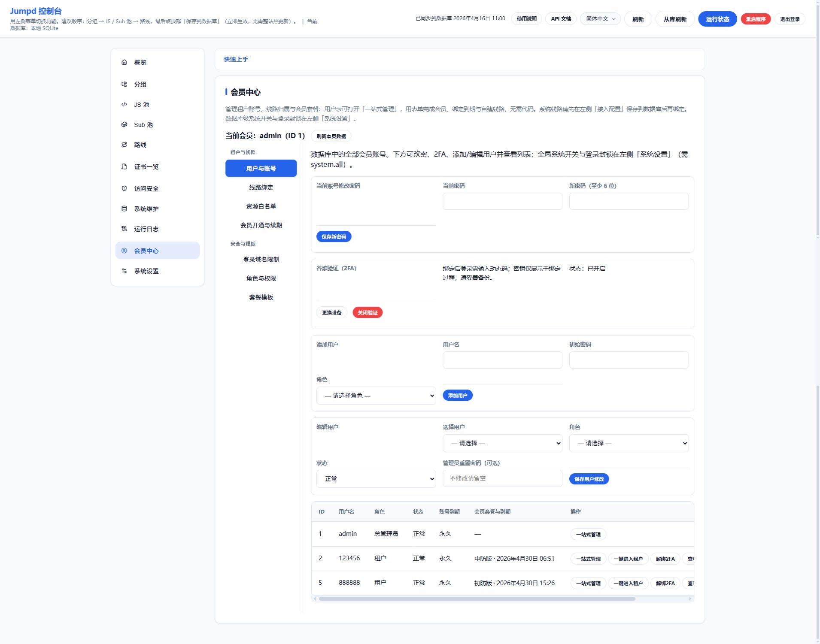The image size is (820, 644).
Task: Click the 从库刷新 button
Action: (675, 19)
